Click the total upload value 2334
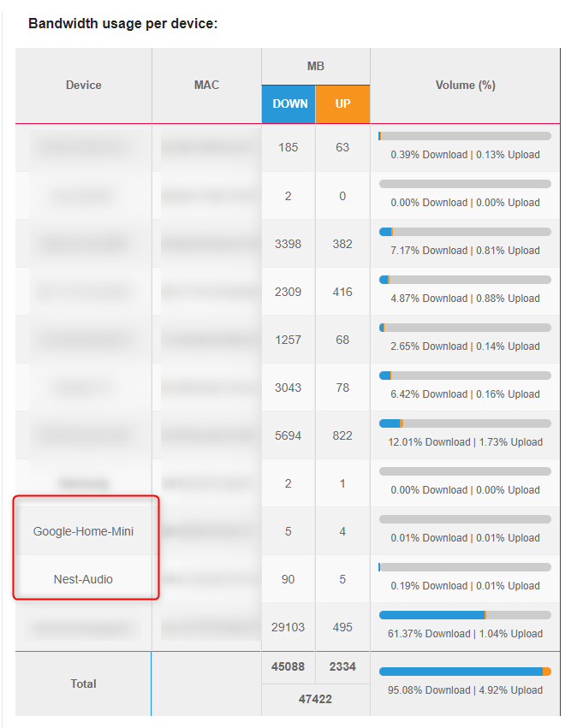Screen dimensions: 577x728 click(x=342, y=667)
